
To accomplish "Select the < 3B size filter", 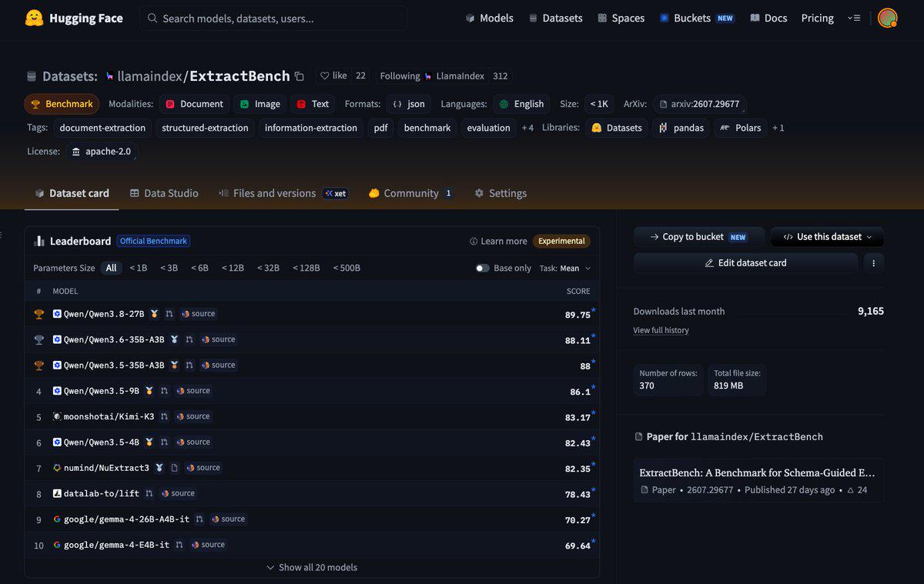I will (x=169, y=268).
